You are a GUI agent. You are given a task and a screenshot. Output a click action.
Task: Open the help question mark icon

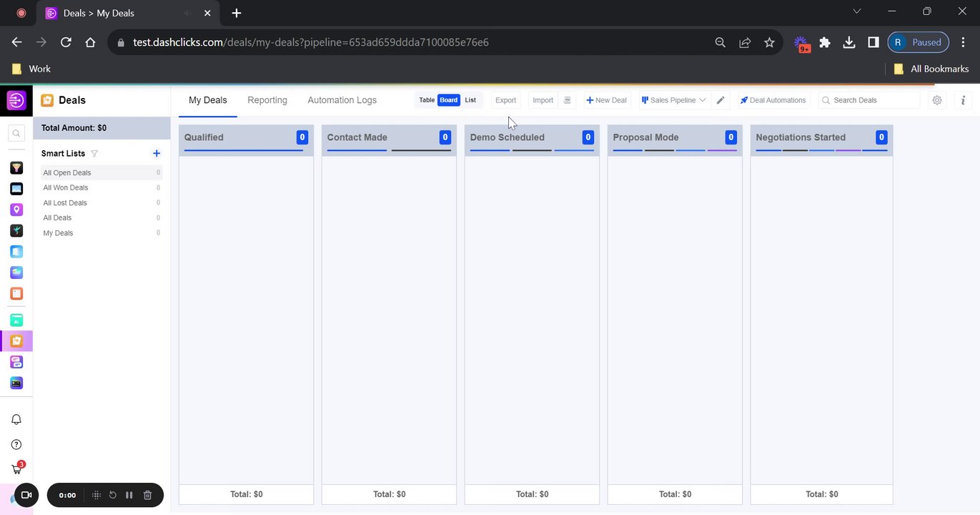pos(16,445)
